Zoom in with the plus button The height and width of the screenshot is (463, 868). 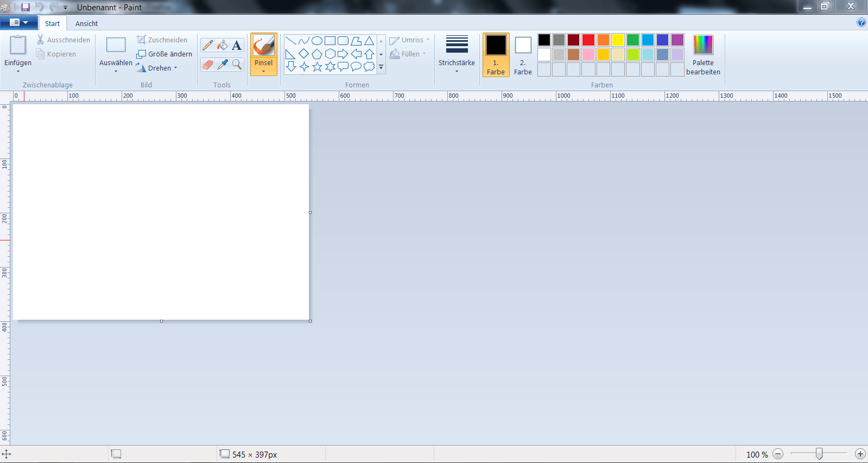tap(860, 454)
